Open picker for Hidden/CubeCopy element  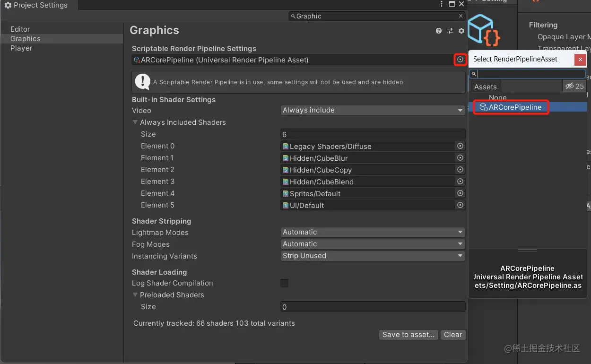[460, 170]
